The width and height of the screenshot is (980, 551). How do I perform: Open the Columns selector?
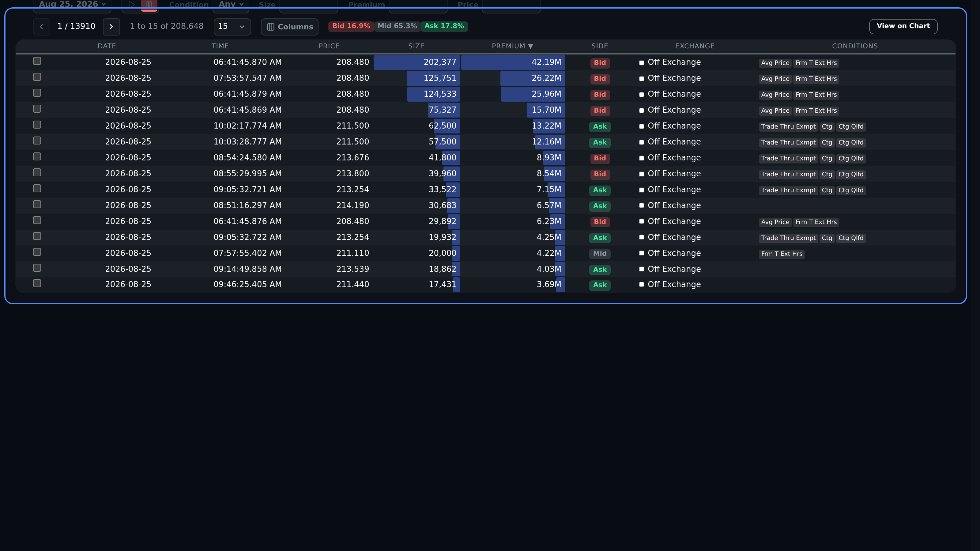pos(289,27)
